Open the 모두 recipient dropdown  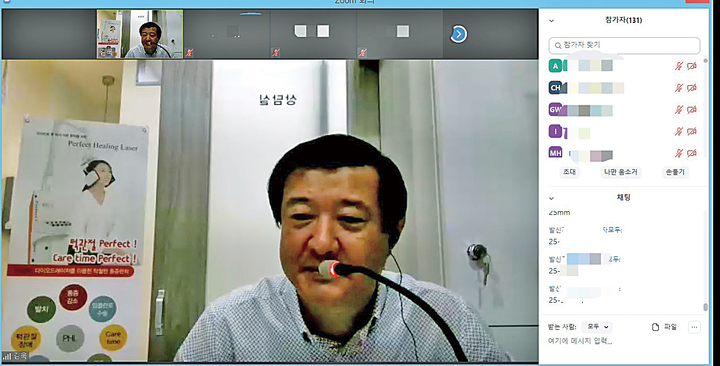pyautogui.click(x=597, y=327)
